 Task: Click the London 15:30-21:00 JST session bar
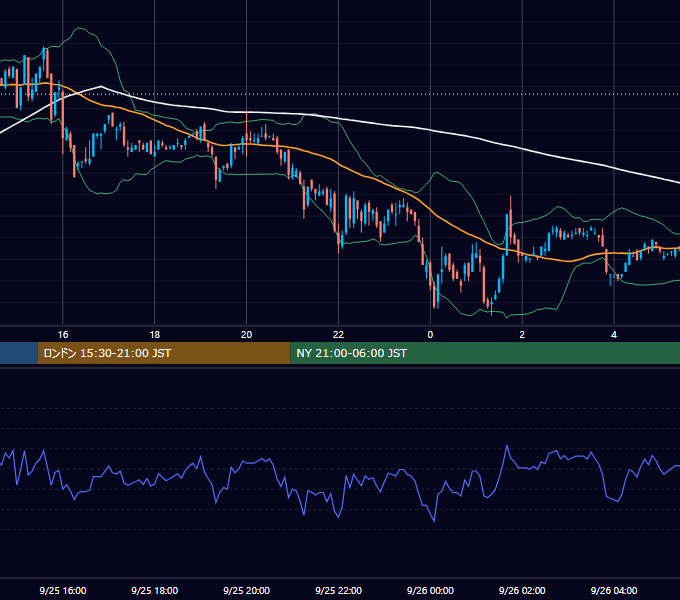pos(164,353)
